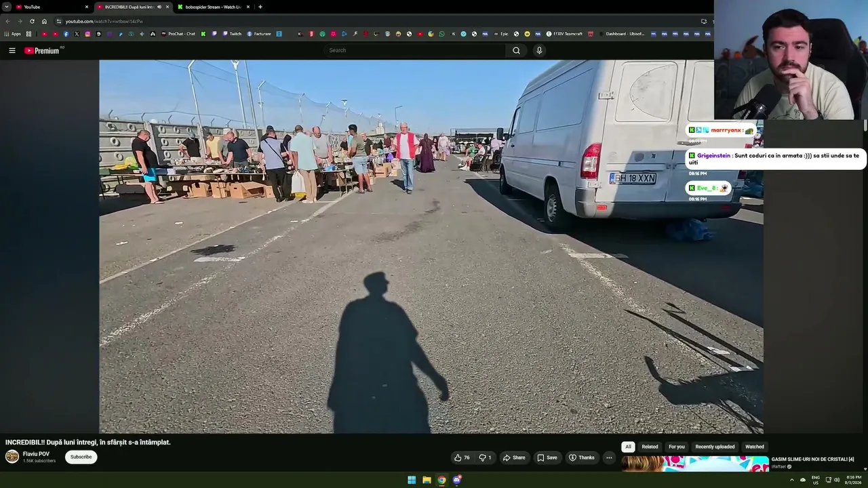This screenshot has height=488, width=868.
Task: Select the For you filter chip
Action: (677, 447)
